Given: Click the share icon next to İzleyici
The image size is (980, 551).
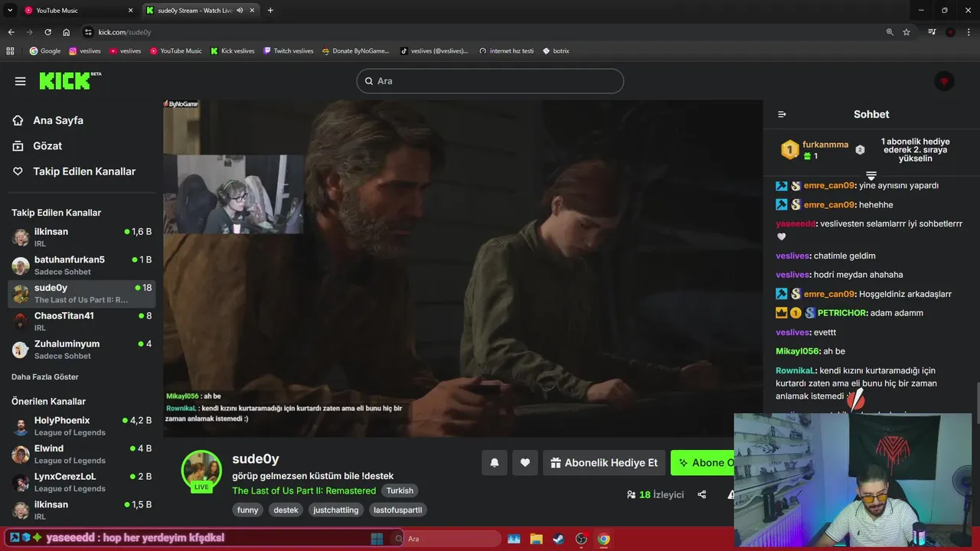Looking at the screenshot, I should [702, 494].
